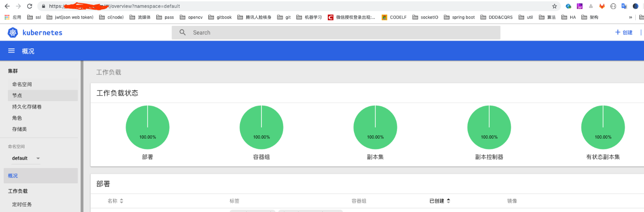Open the 腾讯人脸核身 bookmarks folder
Image resolution: width=644 pixels, height=212 pixels.
254,17
